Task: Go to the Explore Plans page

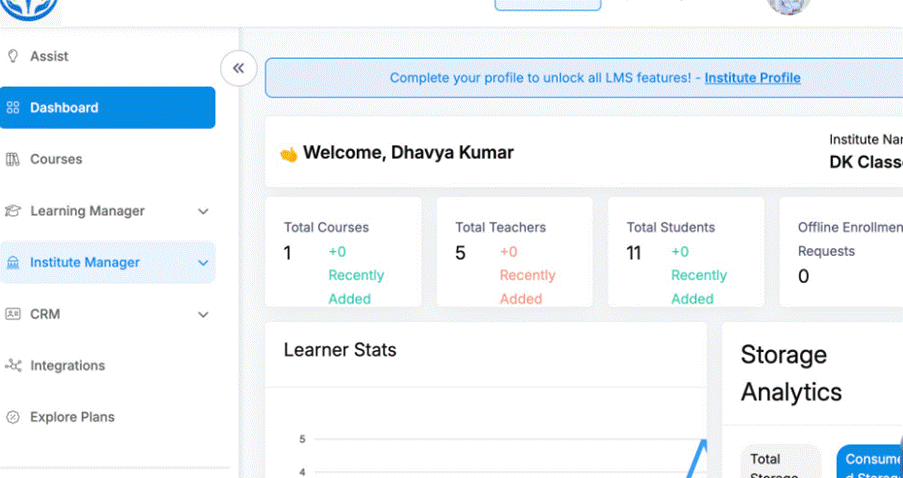Action: [72, 417]
